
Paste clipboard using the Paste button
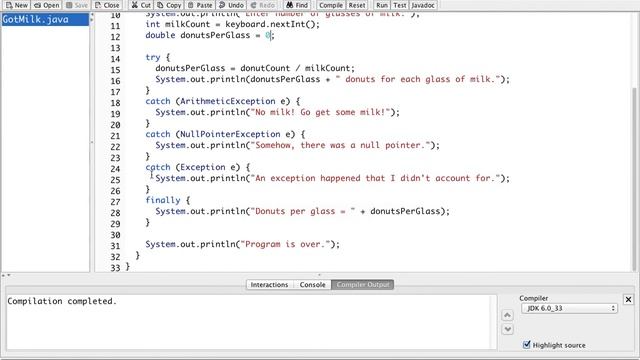(200, 5)
